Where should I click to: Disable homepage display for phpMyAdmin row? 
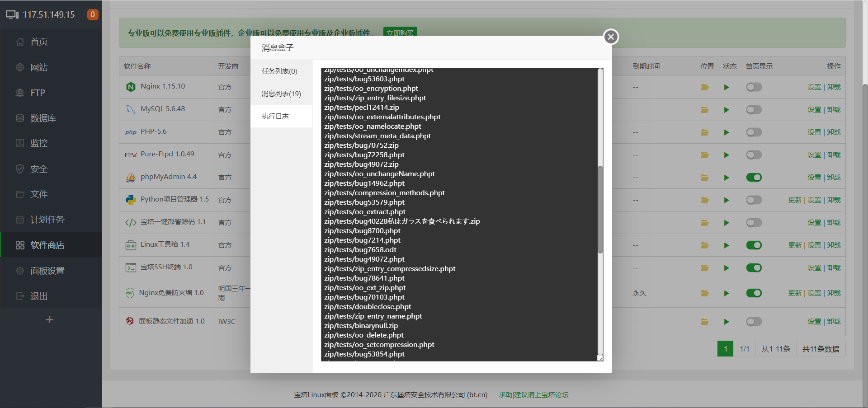[754, 178]
